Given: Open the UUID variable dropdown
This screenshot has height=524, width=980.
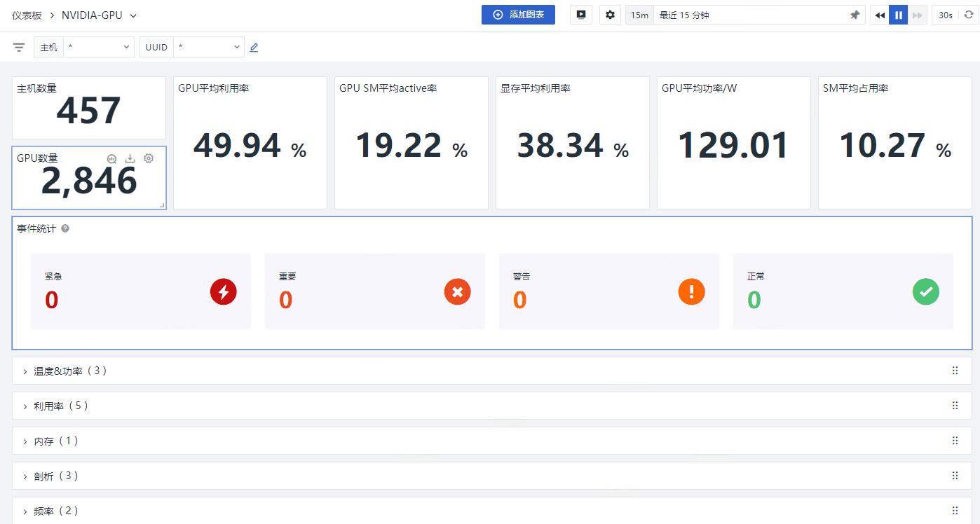Looking at the screenshot, I should click(208, 47).
